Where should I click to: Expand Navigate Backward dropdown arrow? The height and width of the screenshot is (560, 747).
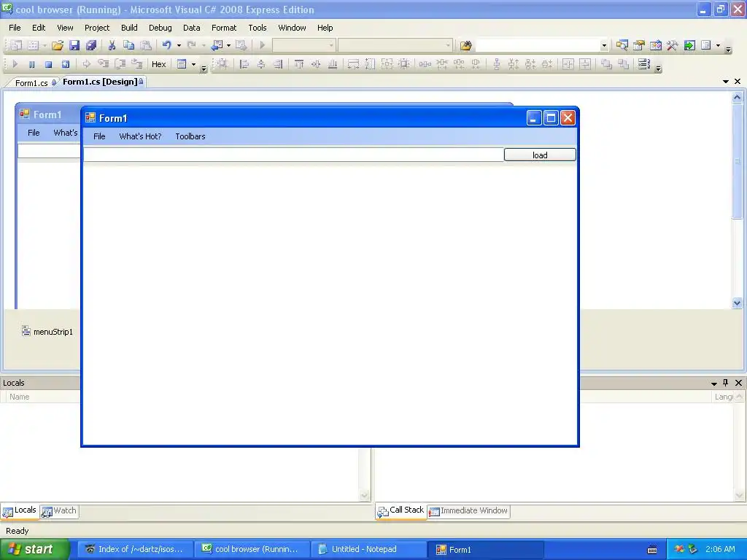click(x=228, y=46)
